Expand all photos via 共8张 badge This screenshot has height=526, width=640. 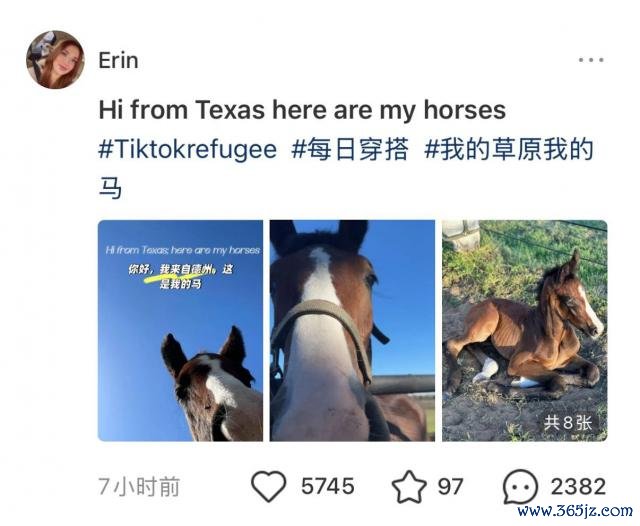[567, 423]
